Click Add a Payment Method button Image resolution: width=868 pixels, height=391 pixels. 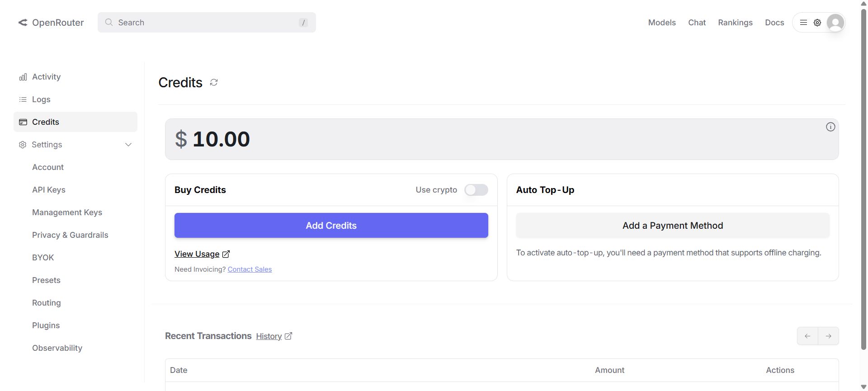673,226
